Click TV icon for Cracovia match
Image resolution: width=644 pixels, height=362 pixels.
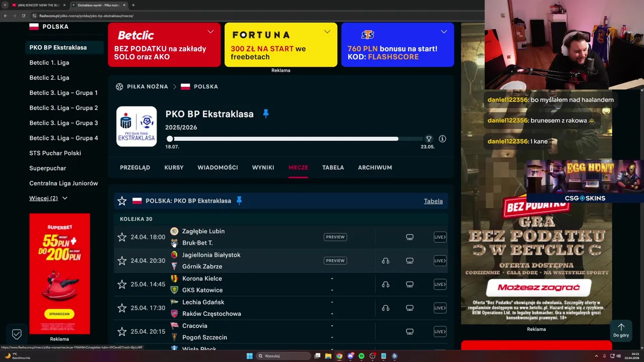click(x=410, y=331)
